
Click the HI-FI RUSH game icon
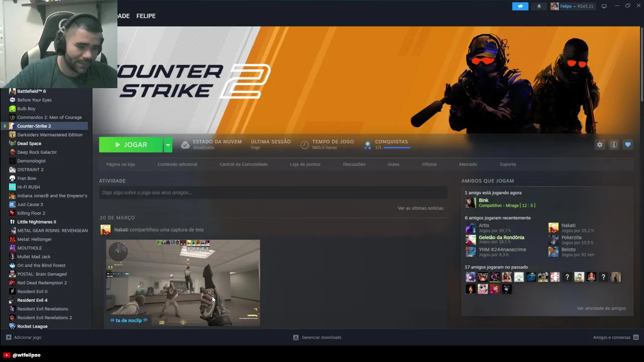coord(12,187)
